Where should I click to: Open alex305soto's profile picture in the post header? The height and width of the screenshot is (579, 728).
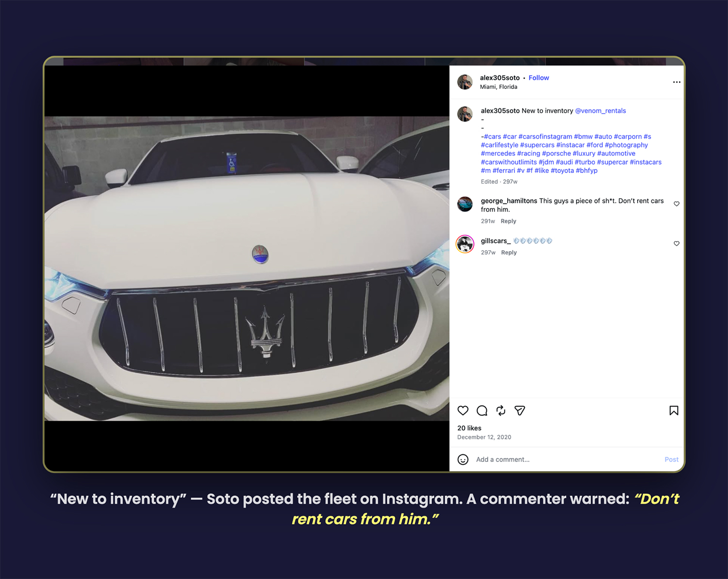465,82
